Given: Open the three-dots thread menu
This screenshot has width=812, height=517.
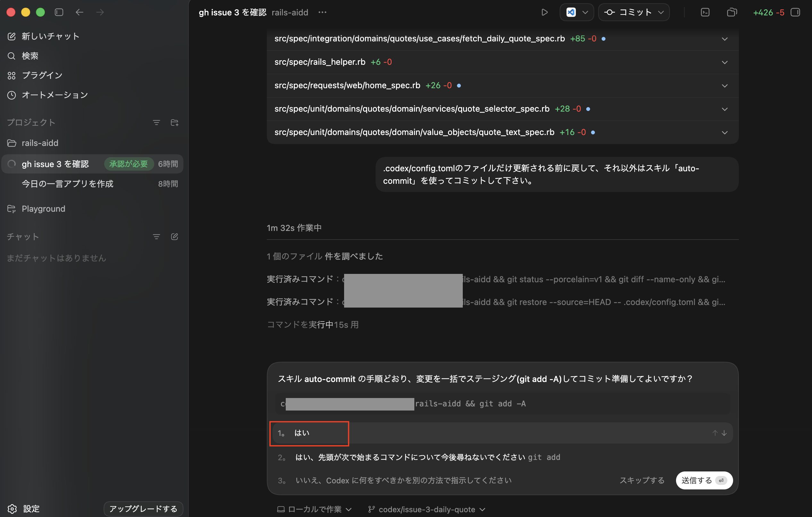Looking at the screenshot, I should (322, 12).
